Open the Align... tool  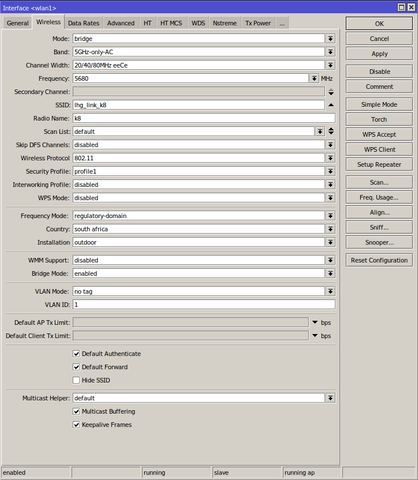(379, 212)
